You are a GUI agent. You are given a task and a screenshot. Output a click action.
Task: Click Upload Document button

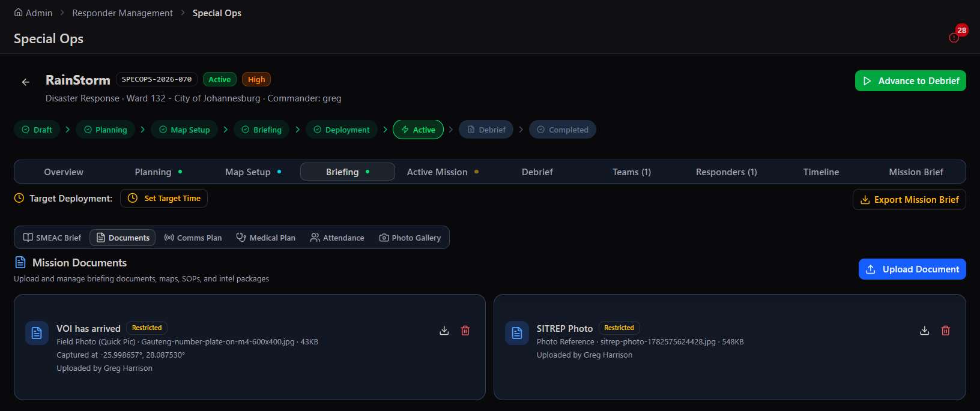pyautogui.click(x=912, y=269)
